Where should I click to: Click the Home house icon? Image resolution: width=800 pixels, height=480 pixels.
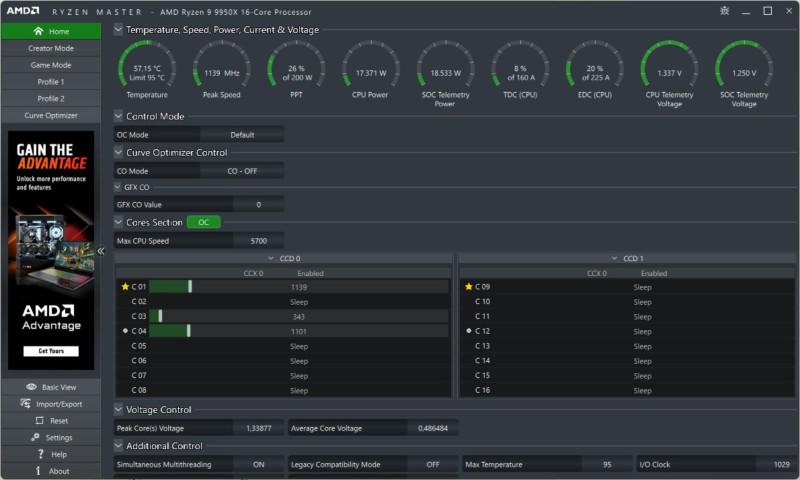[x=38, y=31]
